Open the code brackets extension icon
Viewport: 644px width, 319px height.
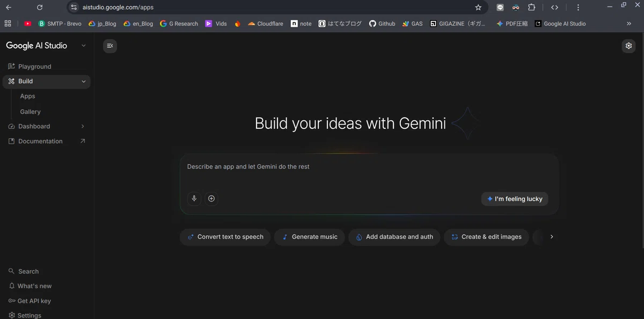tap(555, 8)
